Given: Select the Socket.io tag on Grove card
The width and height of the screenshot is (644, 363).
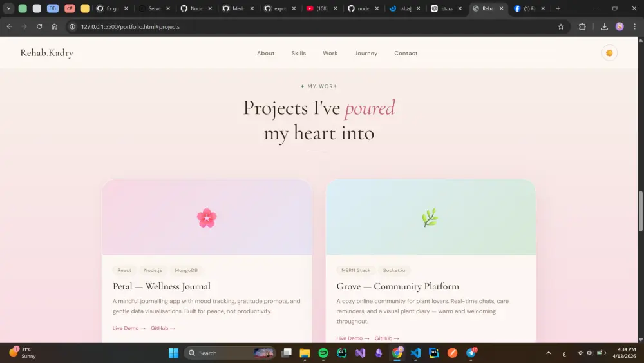Looking at the screenshot, I should 394,270.
